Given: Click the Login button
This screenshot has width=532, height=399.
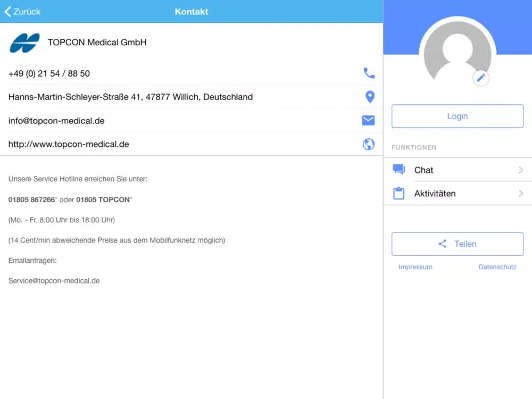Looking at the screenshot, I should 458,116.
